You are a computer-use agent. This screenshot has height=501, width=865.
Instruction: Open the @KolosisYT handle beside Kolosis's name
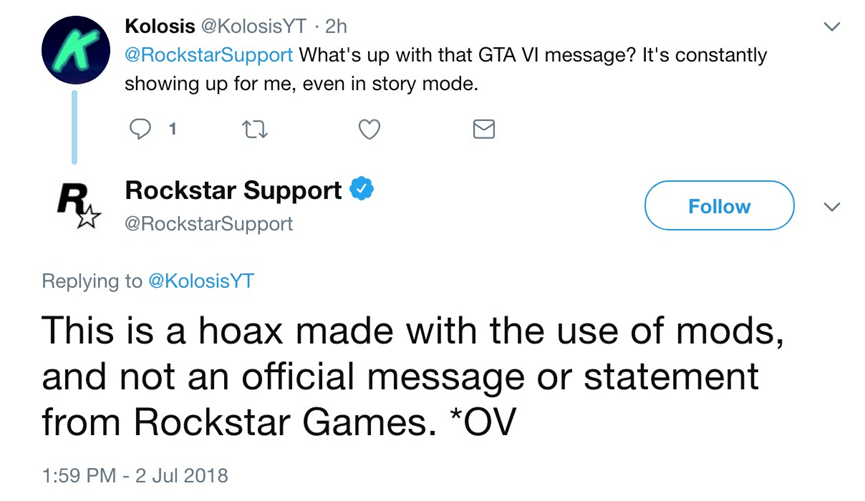tap(251, 25)
